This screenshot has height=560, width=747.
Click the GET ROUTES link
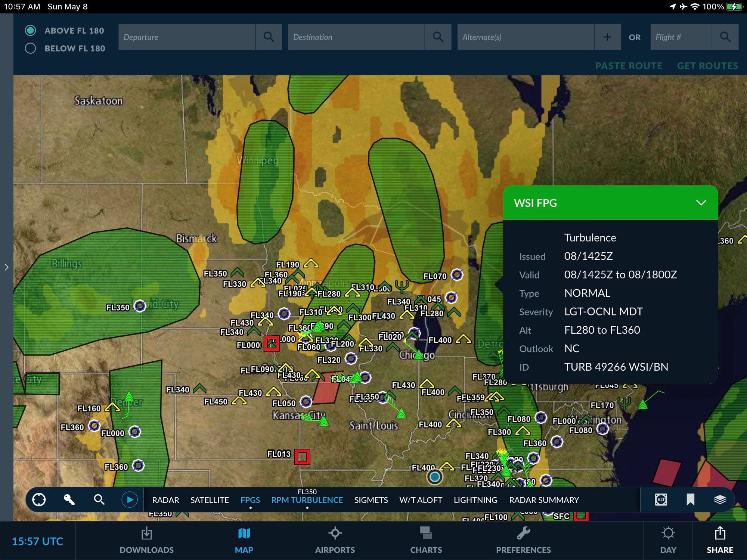[707, 66]
